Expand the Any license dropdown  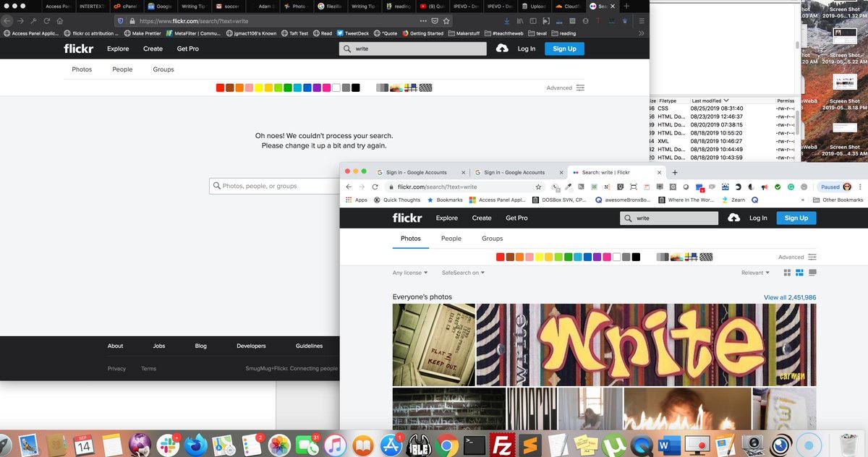pos(410,273)
